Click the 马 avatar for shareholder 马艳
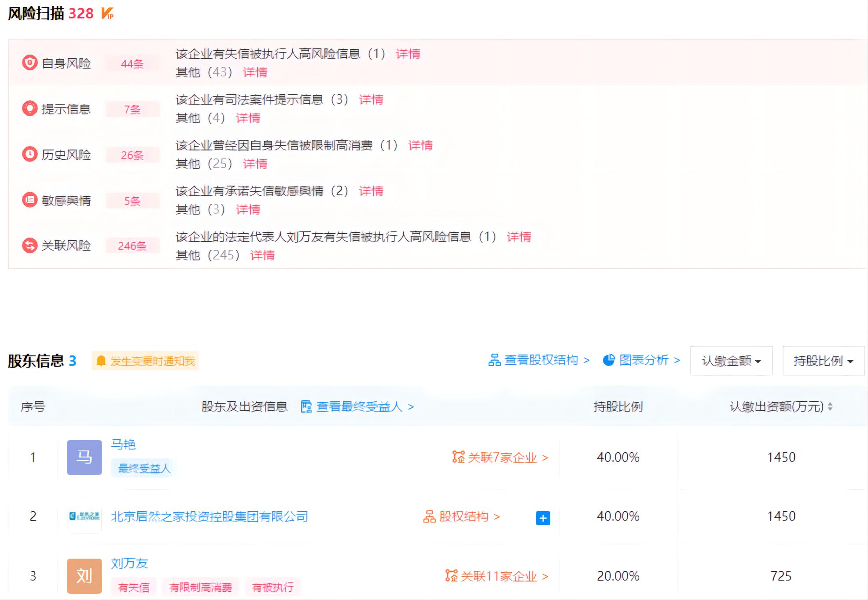 point(84,457)
